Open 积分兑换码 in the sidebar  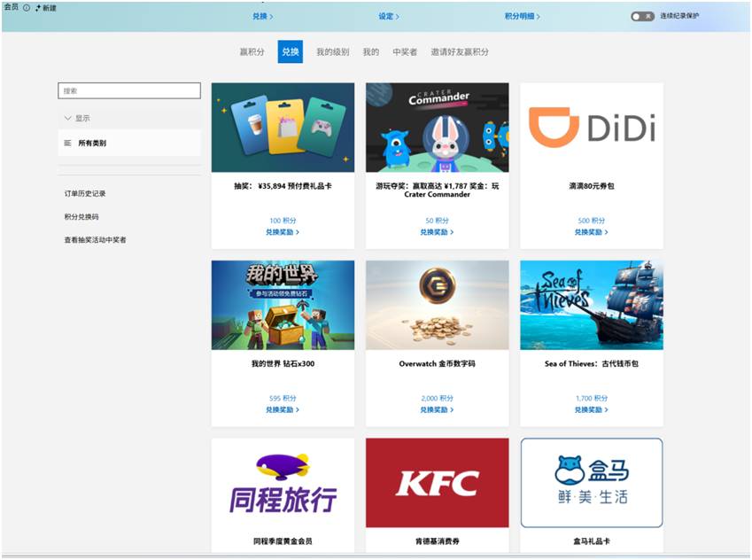tap(81, 216)
